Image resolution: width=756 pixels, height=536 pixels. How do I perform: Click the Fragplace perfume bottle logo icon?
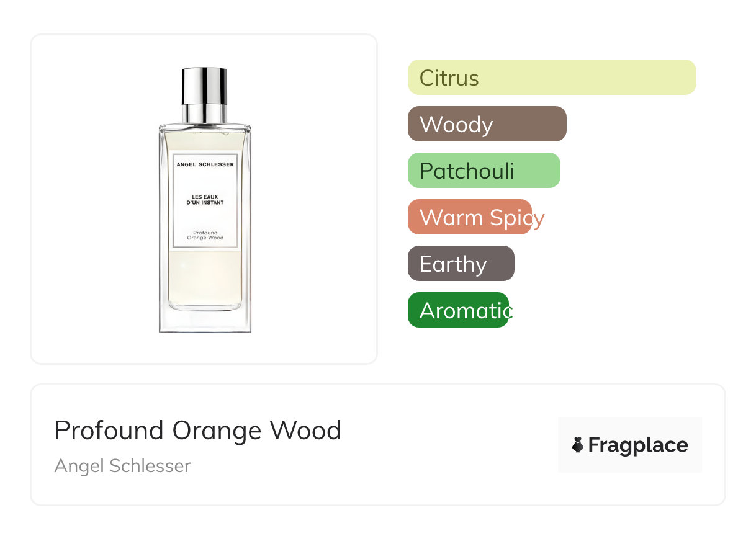pos(578,445)
